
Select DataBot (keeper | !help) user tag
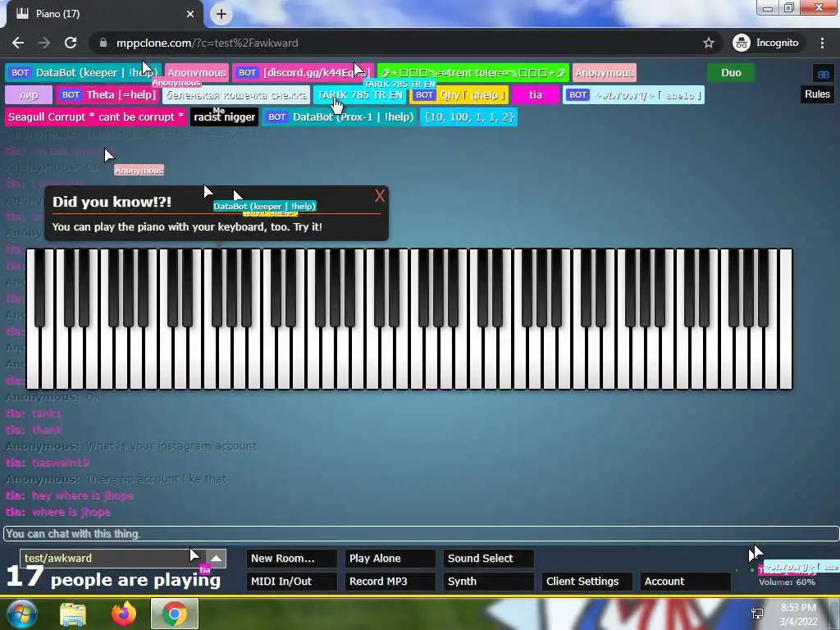coord(83,73)
